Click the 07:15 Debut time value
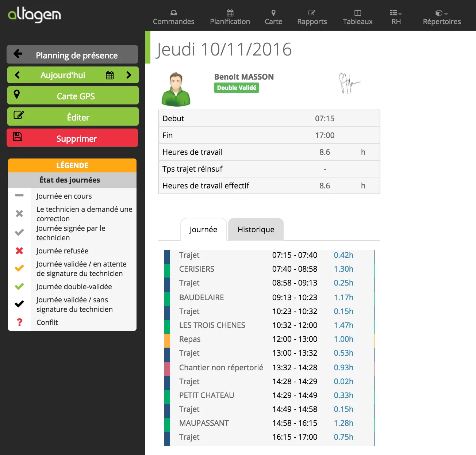 pyautogui.click(x=325, y=118)
